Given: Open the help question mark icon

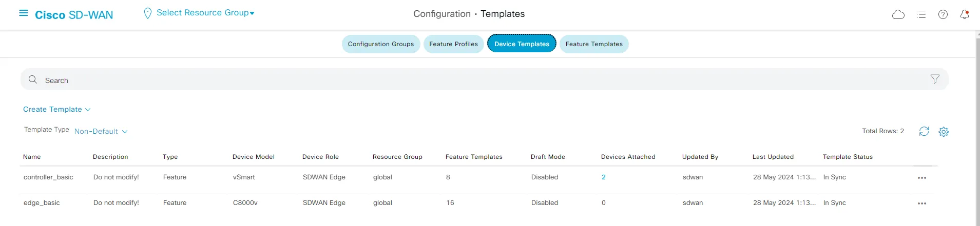Looking at the screenshot, I should (943, 15).
